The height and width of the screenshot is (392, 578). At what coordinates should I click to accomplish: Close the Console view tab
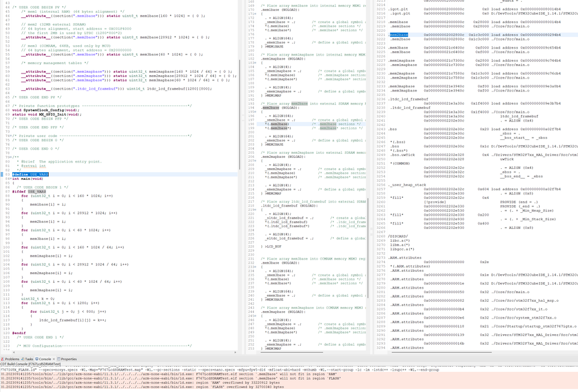point(54,359)
